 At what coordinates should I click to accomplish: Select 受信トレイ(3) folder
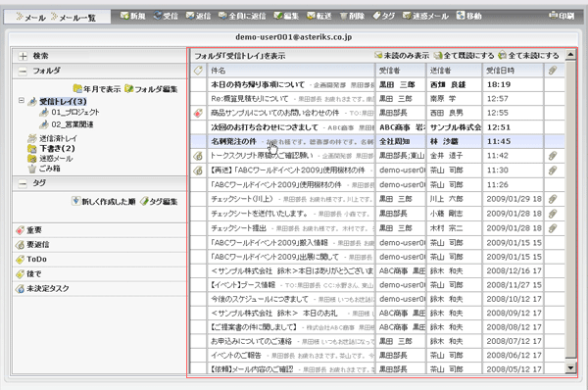pos(58,102)
